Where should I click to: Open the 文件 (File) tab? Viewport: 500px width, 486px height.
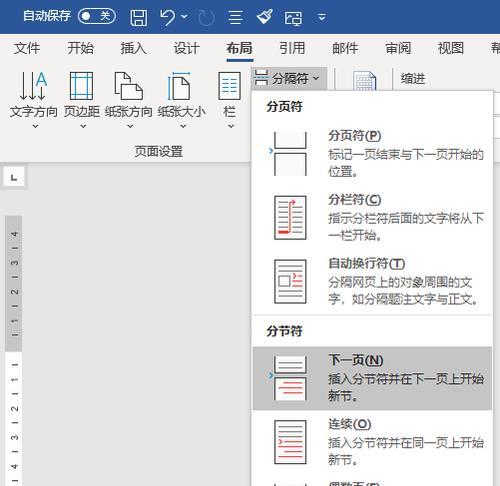[27, 48]
